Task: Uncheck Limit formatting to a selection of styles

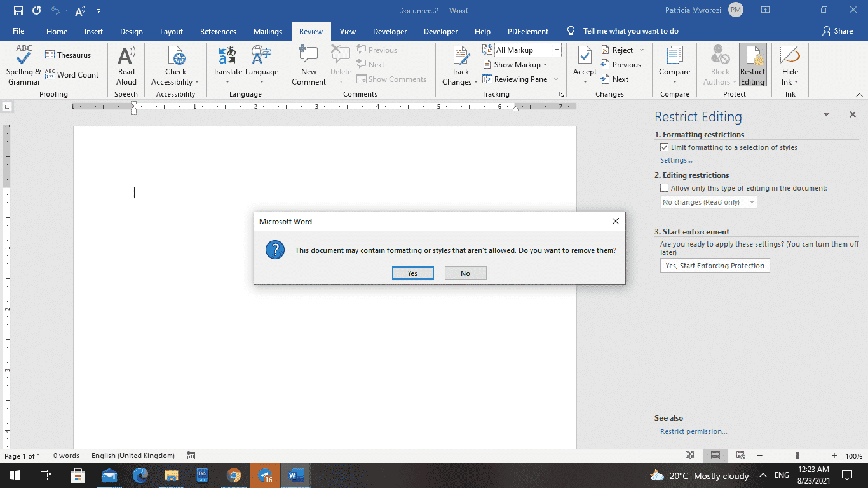Action: coord(664,147)
